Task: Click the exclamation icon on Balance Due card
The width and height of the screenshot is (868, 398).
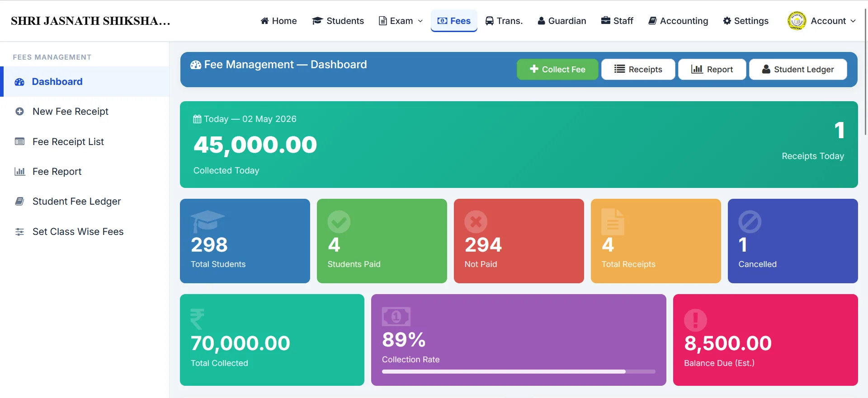Action: pyautogui.click(x=695, y=320)
